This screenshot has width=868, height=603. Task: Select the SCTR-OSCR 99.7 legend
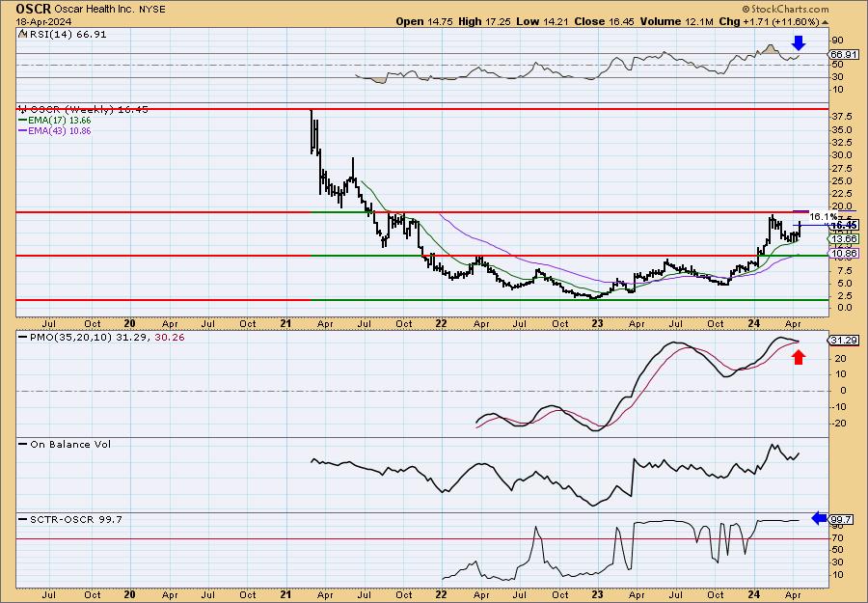click(70, 519)
